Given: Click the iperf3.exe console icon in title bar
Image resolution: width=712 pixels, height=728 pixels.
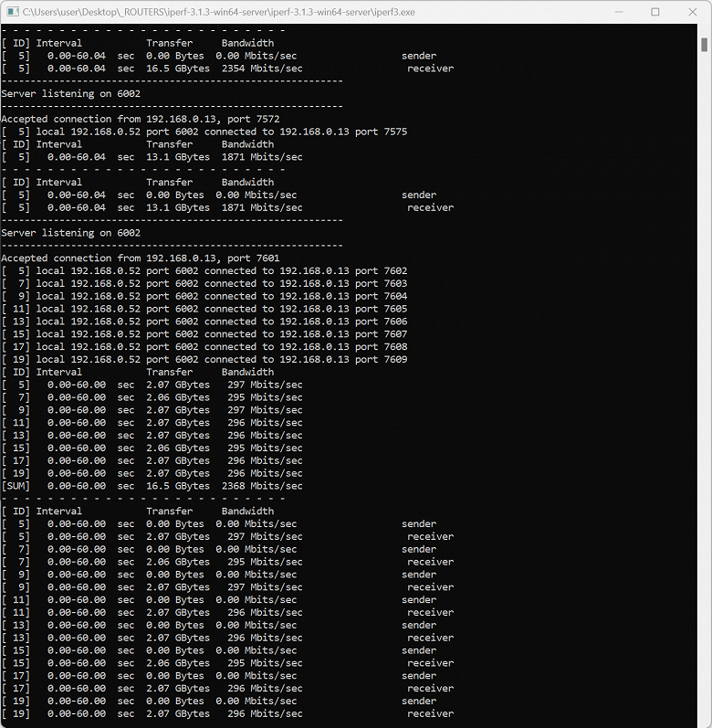Looking at the screenshot, I should (13, 12).
